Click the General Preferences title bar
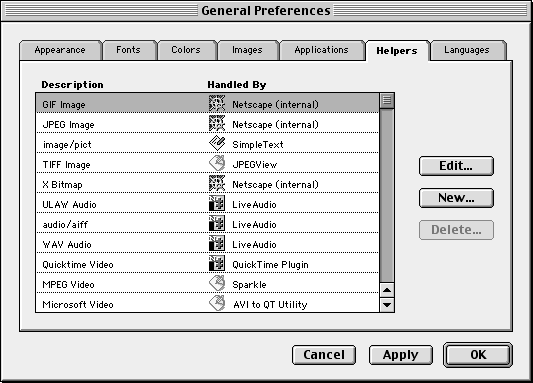 click(266, 11)
